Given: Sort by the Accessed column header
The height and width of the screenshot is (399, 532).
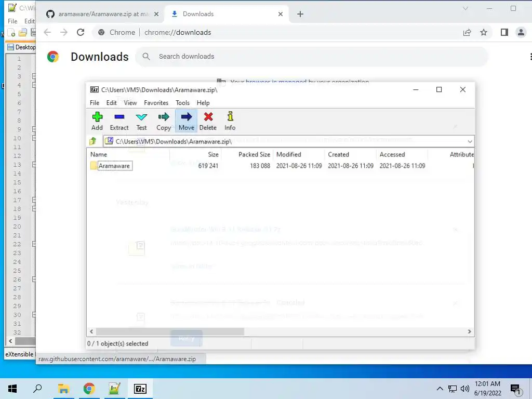Looking at the screenshot, I should [402, 154].
